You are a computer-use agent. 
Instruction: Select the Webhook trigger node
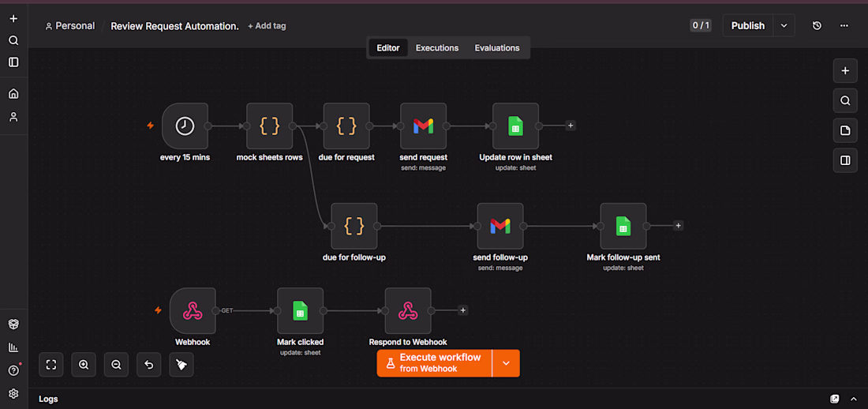(193, 311)
